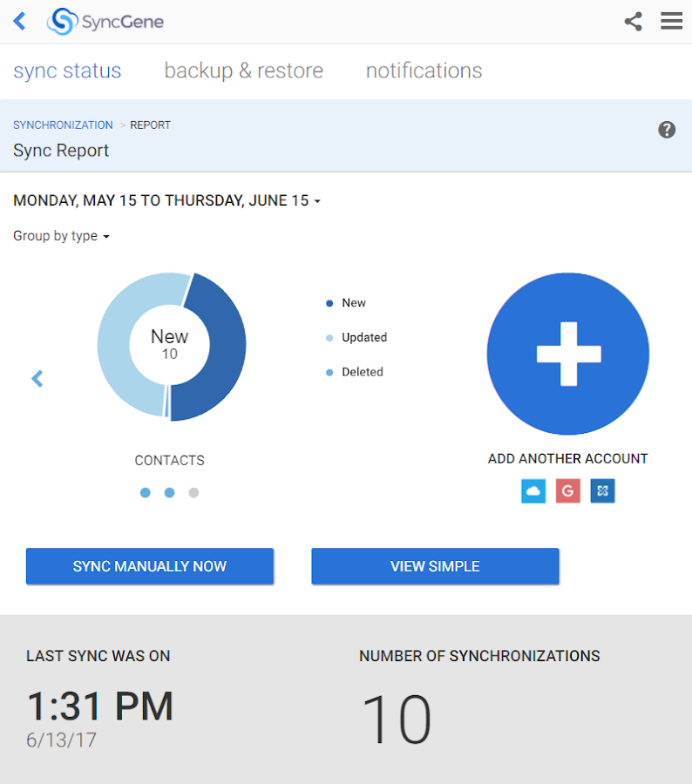This screenshot has height=784, width=692.
Task: Add a Google account via G icon
Action: point(568,491)
